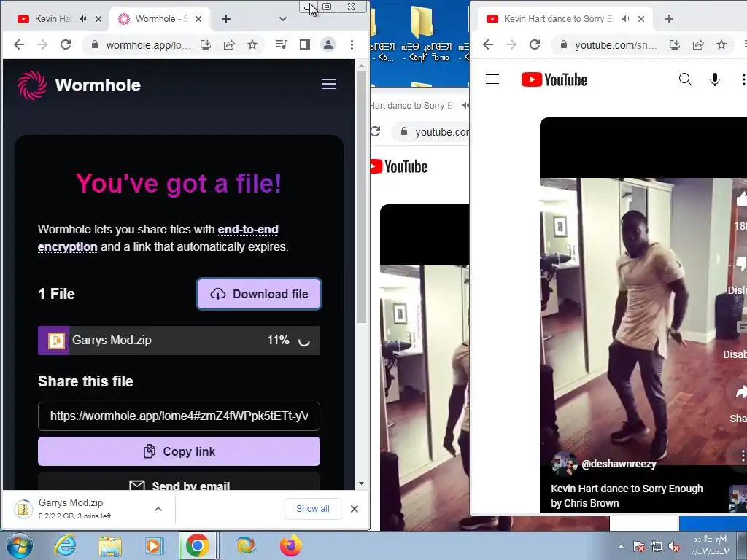The height and width of the screenshot is (560, 747).
Task: Open the YouTube guide menu in right window
Action: 492,79
